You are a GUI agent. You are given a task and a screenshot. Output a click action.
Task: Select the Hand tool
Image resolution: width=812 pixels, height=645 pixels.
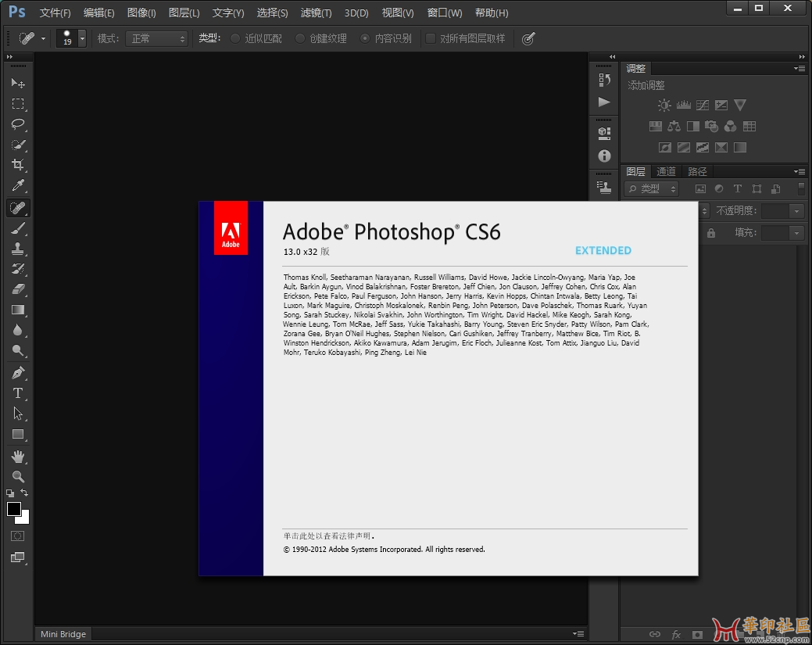(18, 457)
